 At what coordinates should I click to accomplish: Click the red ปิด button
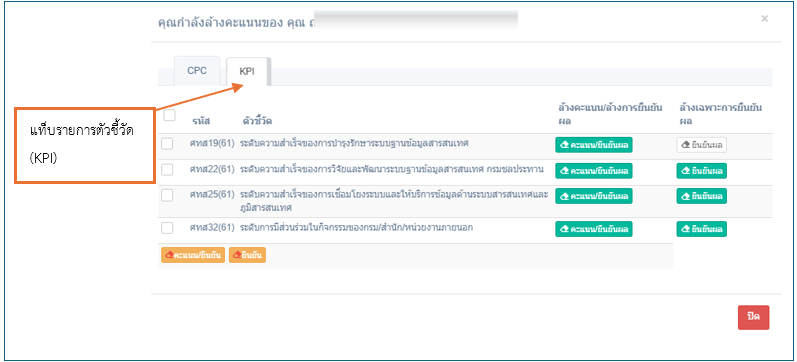753,317
